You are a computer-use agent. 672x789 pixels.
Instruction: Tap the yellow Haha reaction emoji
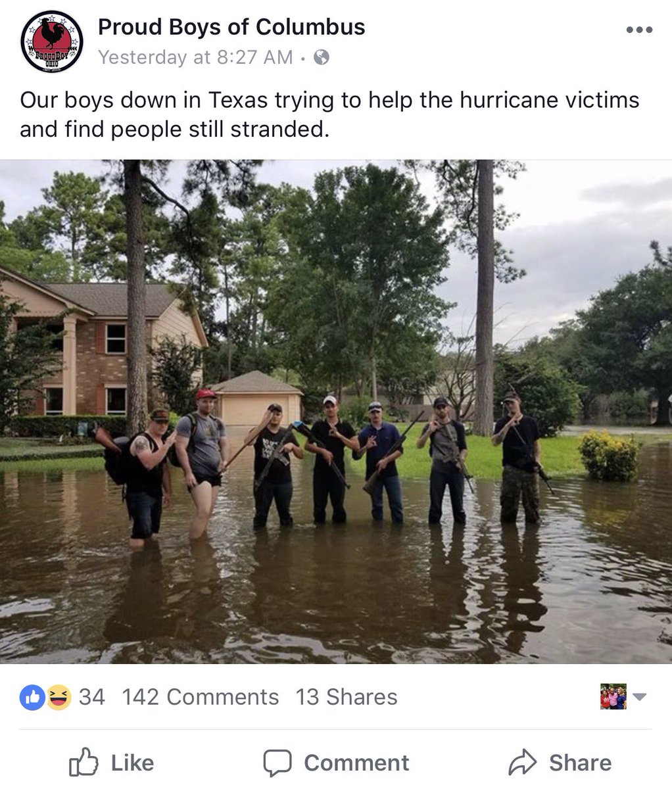(58, 697)
